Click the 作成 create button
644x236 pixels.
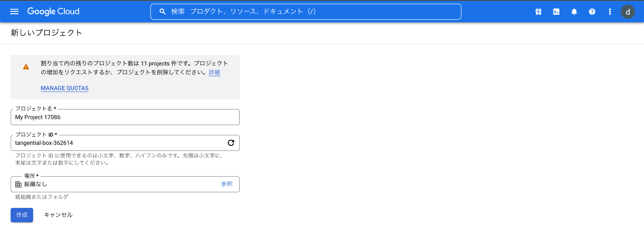22,215
